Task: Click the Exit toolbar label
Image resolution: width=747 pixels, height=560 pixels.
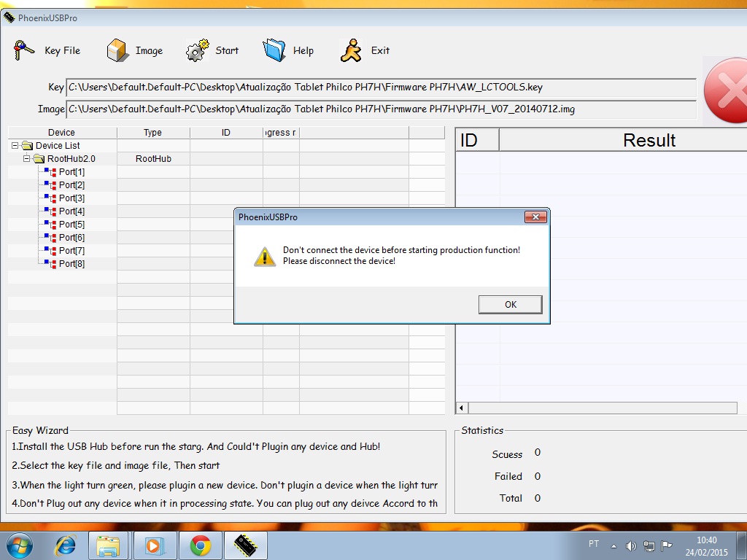Action: [x=380, y=50]
